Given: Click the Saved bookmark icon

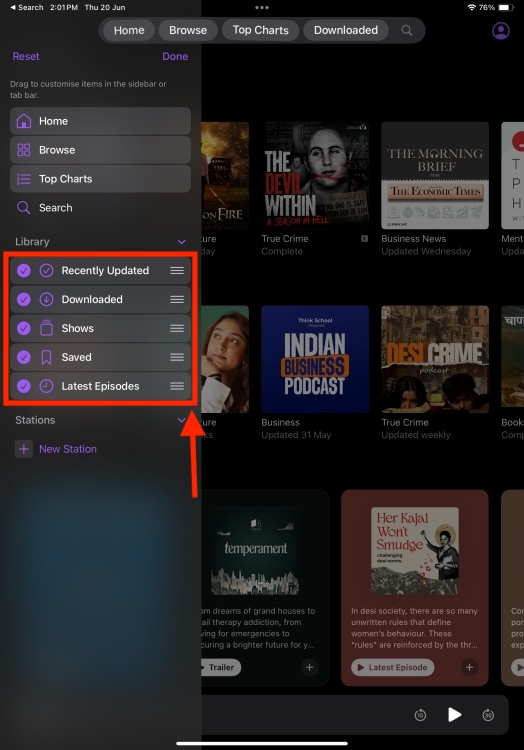Looking at the screenshot, I should click(46, 357).
